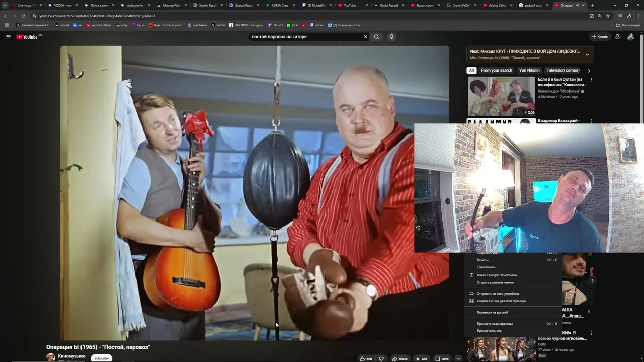
Task: Select the Television comedy chip
Action: 563,71
